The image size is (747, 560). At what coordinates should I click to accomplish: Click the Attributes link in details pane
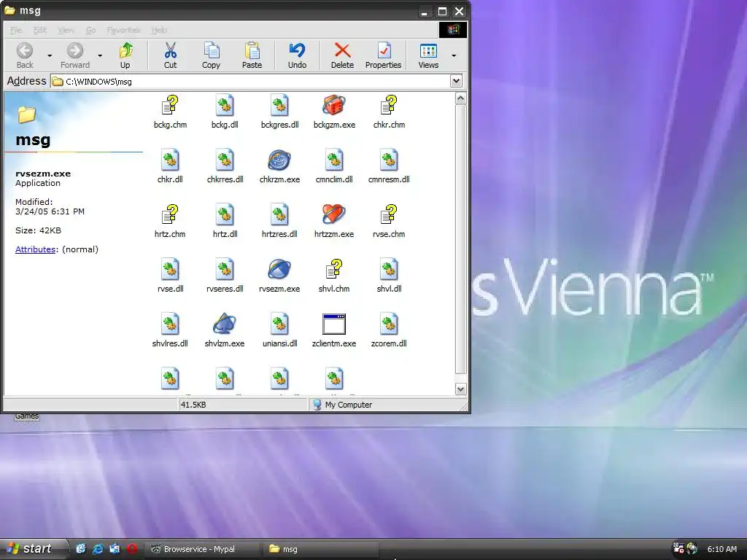[35, 249]
